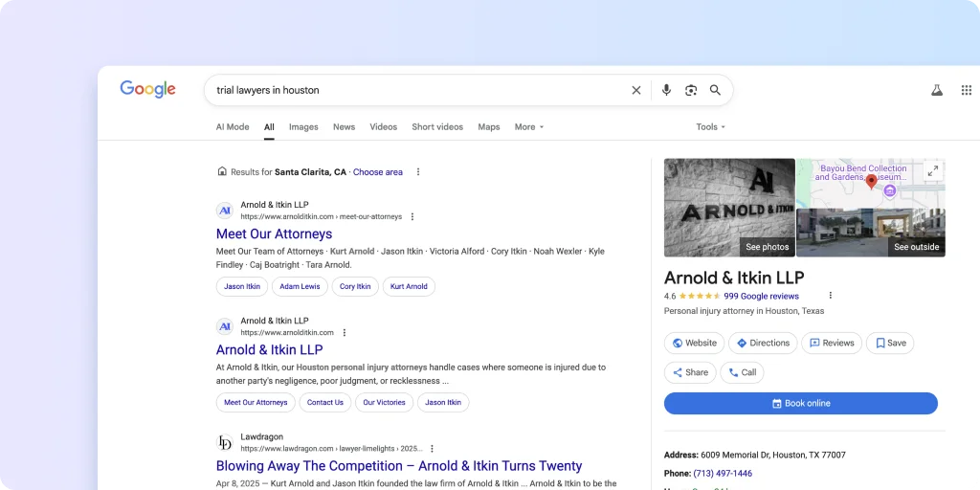The image size is (980, 490).
Task: Open See photos thumbnail
Action: [x=729, y=208]
